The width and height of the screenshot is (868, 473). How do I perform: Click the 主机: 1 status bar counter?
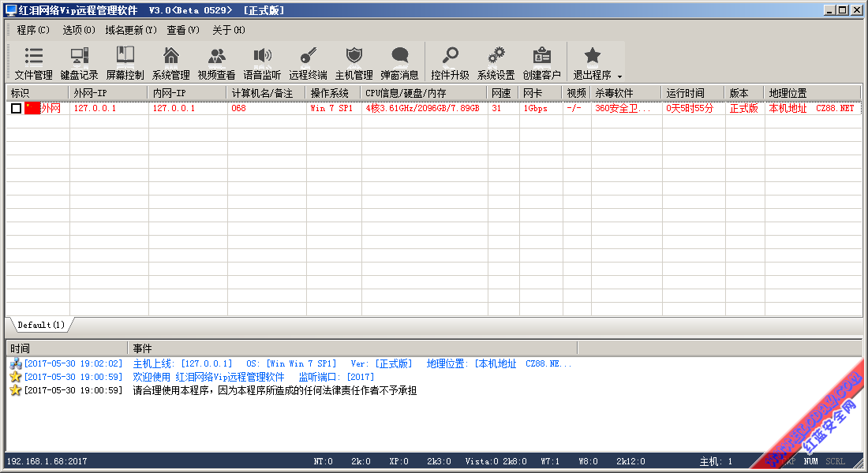[x=716, y=461]
